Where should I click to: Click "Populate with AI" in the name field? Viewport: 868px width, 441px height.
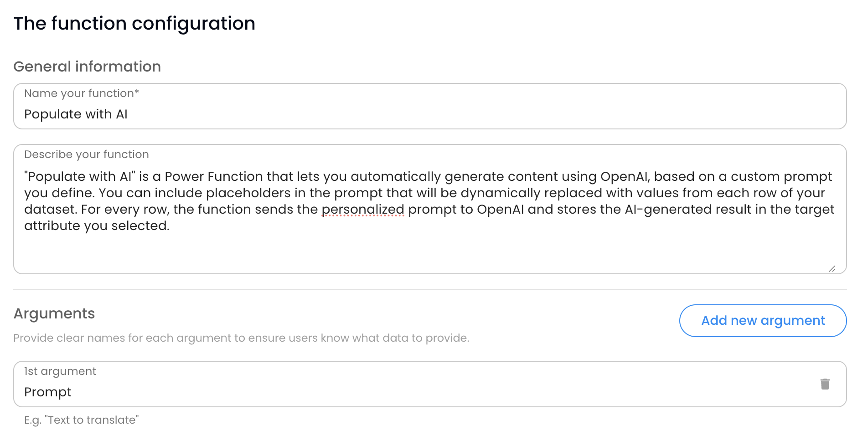click(76, 114)
